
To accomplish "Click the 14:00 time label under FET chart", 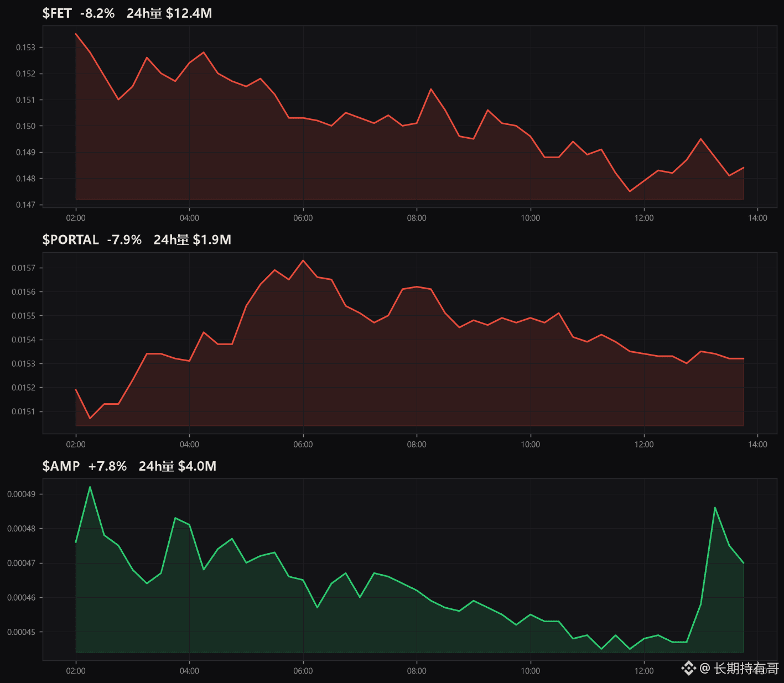I will point(758,218).
